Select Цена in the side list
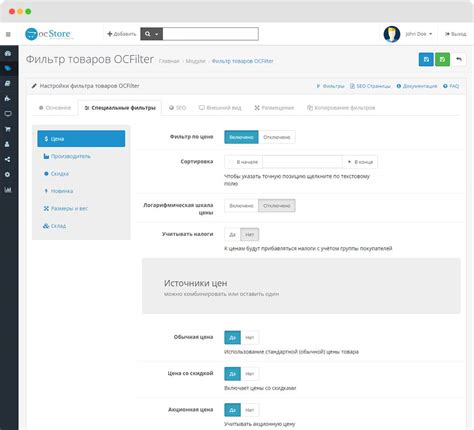 81,139
